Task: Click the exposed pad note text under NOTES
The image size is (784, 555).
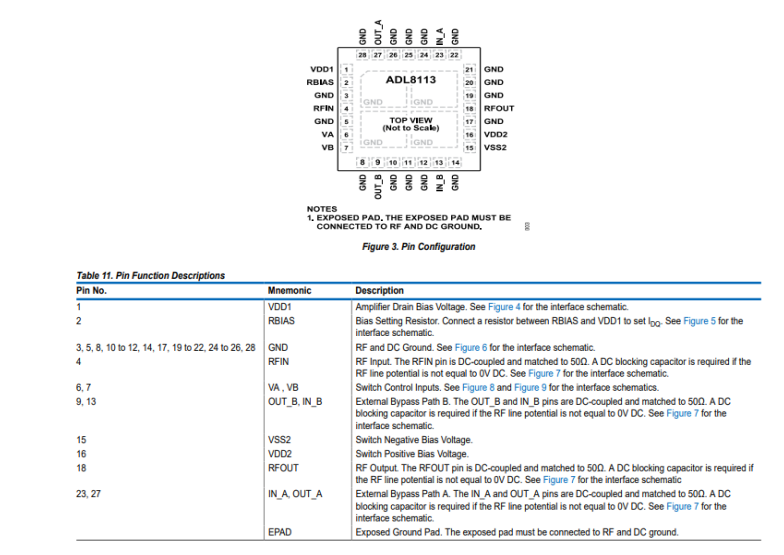Action: [x=409, y=222]
